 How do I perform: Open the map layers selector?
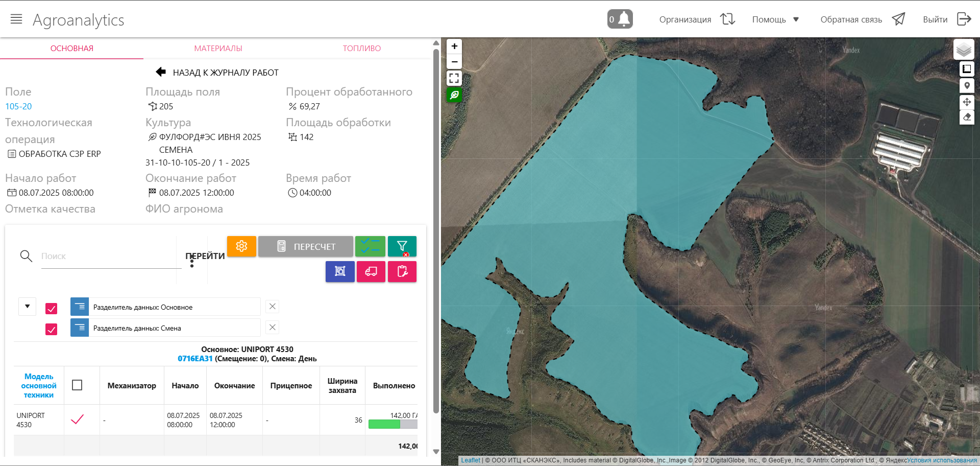click(964, 50)
